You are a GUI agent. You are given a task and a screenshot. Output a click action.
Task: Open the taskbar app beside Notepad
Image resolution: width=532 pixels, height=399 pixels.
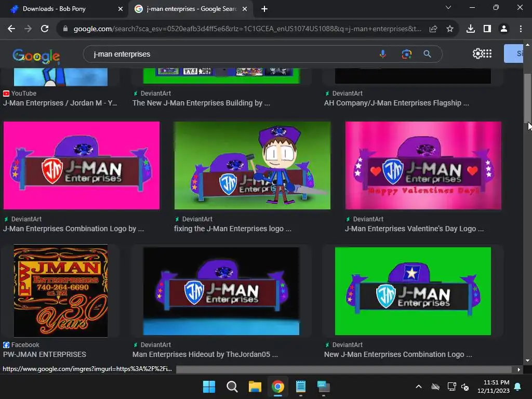323,387
